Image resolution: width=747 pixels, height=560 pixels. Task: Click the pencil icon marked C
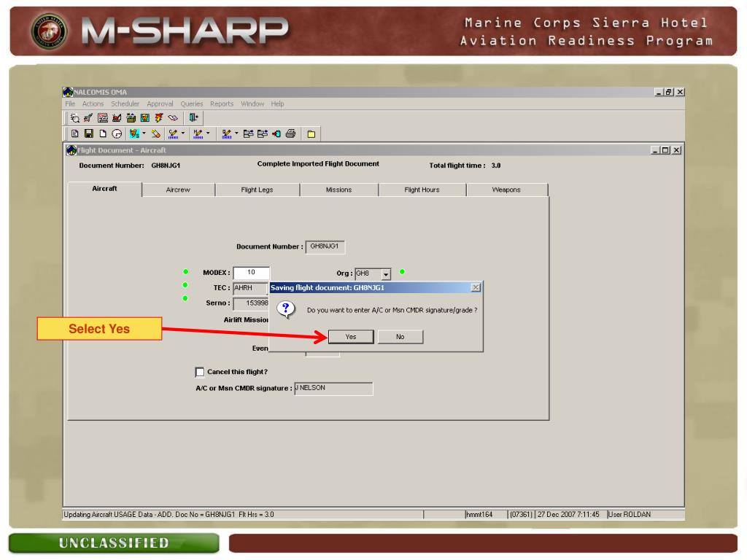173,134
